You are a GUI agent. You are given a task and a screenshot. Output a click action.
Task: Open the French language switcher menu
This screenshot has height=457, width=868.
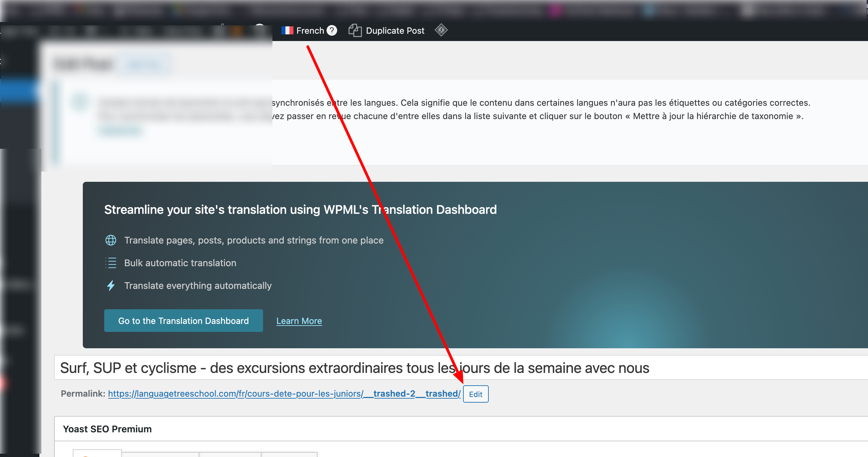(x=310, y=31)
